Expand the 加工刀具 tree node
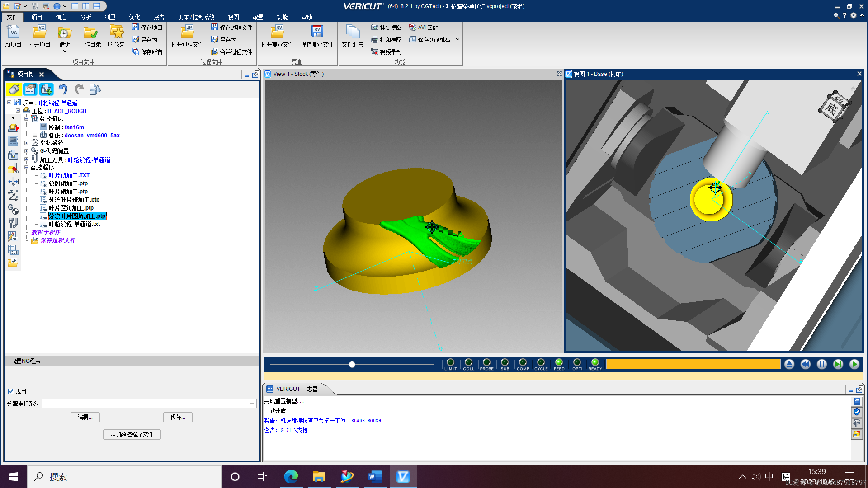Screen dimensions: 868x488 [27, 160]
